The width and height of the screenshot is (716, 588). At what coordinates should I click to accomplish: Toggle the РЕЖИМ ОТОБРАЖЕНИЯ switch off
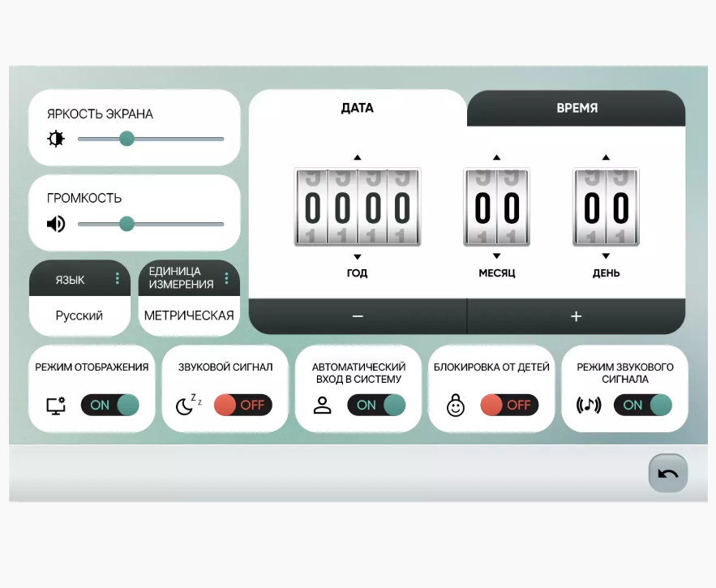tap(110, 405)
